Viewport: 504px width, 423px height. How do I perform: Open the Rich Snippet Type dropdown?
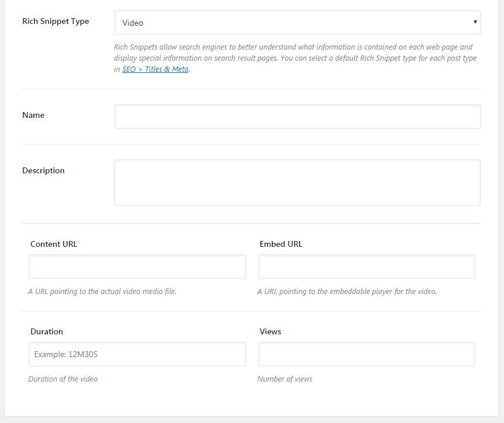297,22
